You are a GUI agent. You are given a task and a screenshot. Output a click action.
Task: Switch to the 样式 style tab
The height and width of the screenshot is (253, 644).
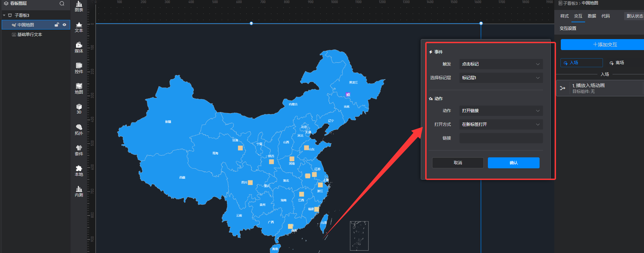point(564,16)
